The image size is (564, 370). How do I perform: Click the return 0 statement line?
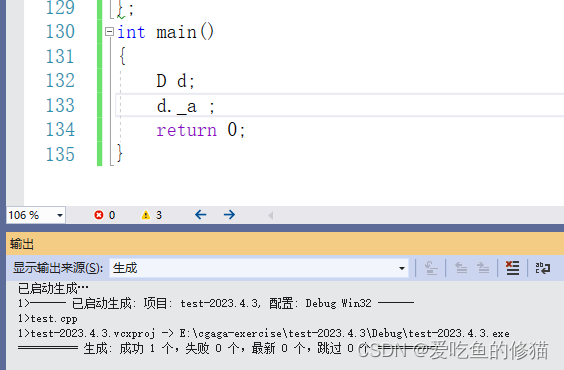(x=201, y=130)
